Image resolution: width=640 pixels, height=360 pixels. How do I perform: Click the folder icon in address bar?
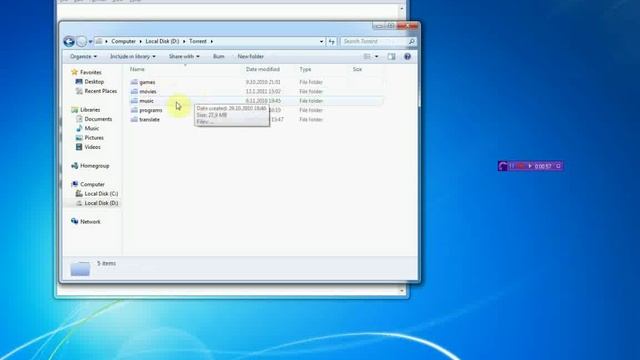point(99,41)
